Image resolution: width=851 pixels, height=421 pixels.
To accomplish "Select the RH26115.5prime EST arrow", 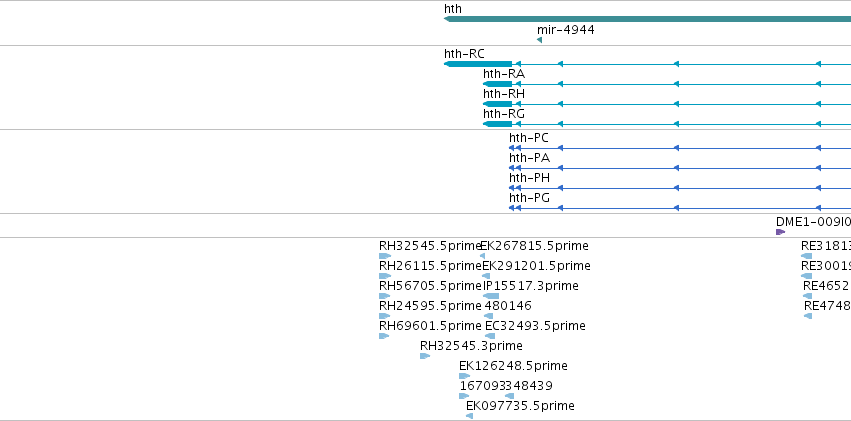I will pos(385,276).
